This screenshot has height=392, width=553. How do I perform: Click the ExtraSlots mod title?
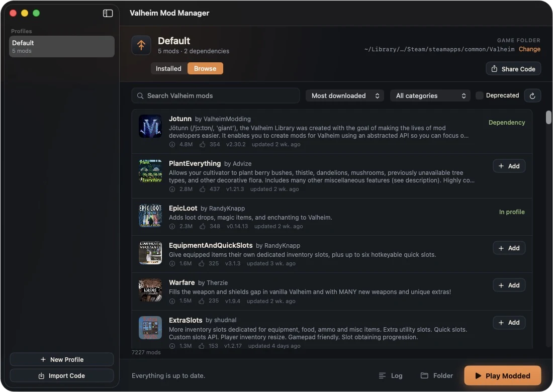186,320
